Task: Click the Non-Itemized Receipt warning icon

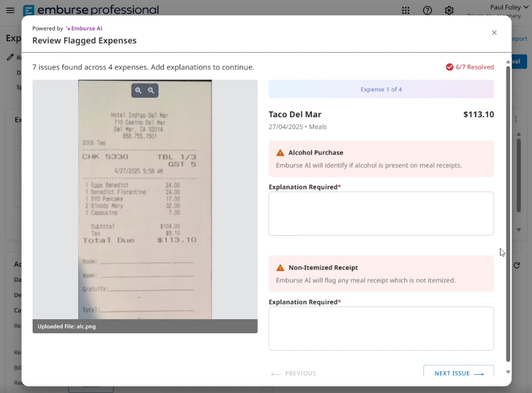Action: coord(280,268)
